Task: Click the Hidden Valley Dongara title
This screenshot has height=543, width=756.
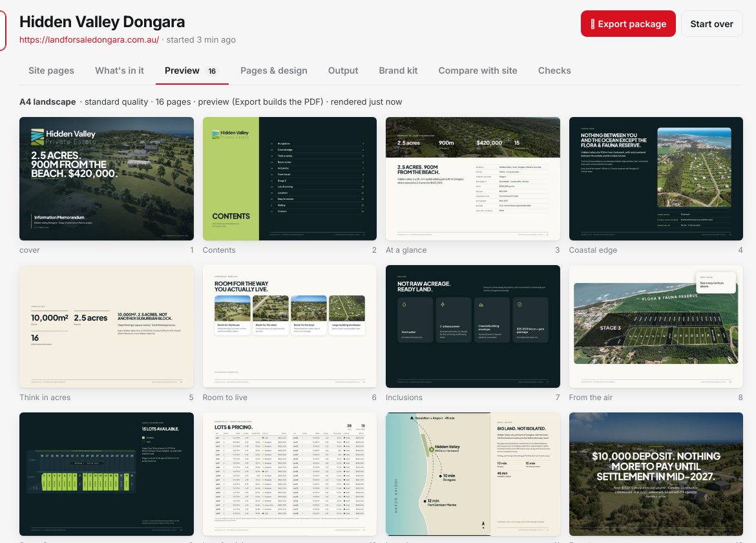Action: coord(102,22)
